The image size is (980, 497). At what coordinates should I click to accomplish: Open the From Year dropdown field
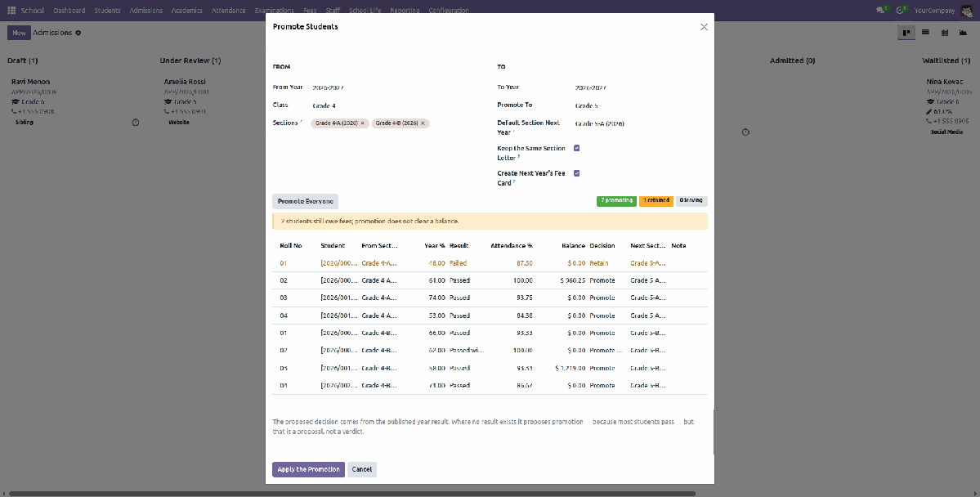pyautogui.click(x=400, y=88)
